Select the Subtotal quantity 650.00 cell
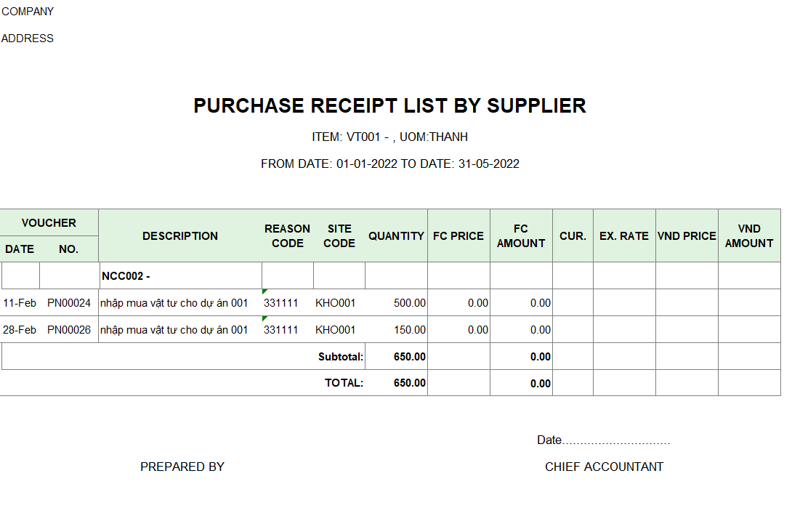This screenshot has width=800, height=532. point(397,356)
